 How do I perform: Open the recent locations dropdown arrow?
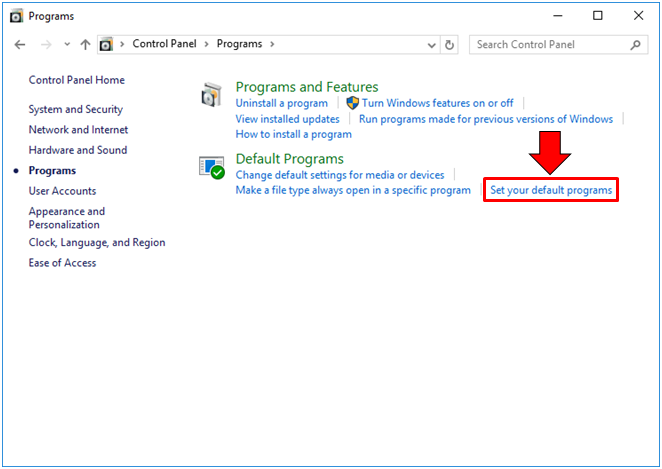point(67,45)
